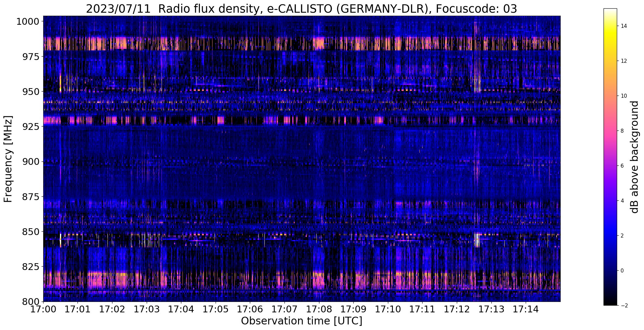Click the 17:03 time tick label
Screen dimensions: 644x330
(x=147, y=309)
